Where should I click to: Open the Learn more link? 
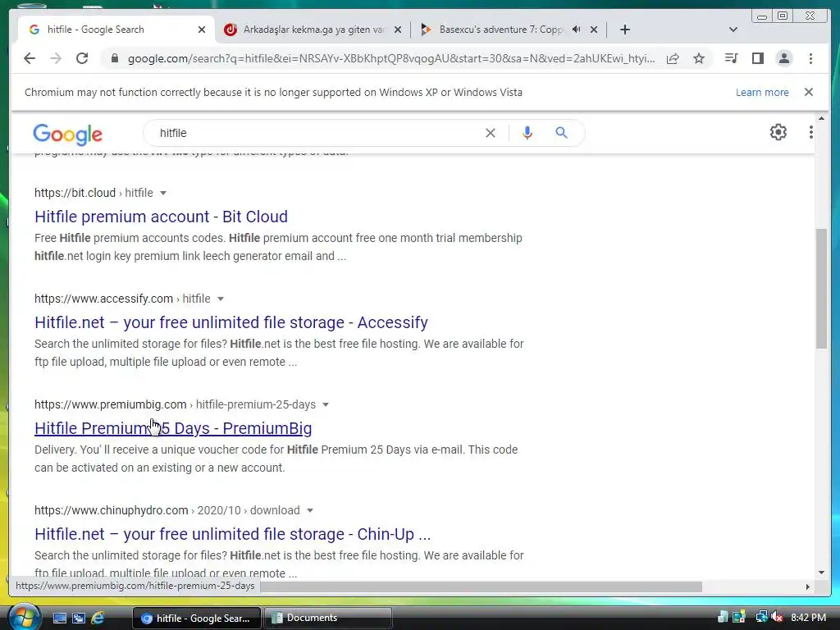(762, 92)
